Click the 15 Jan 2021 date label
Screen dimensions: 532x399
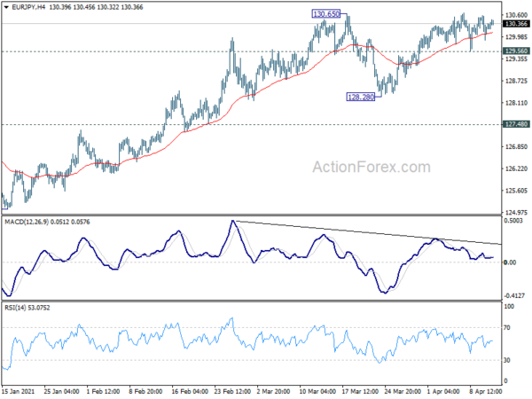19,391
